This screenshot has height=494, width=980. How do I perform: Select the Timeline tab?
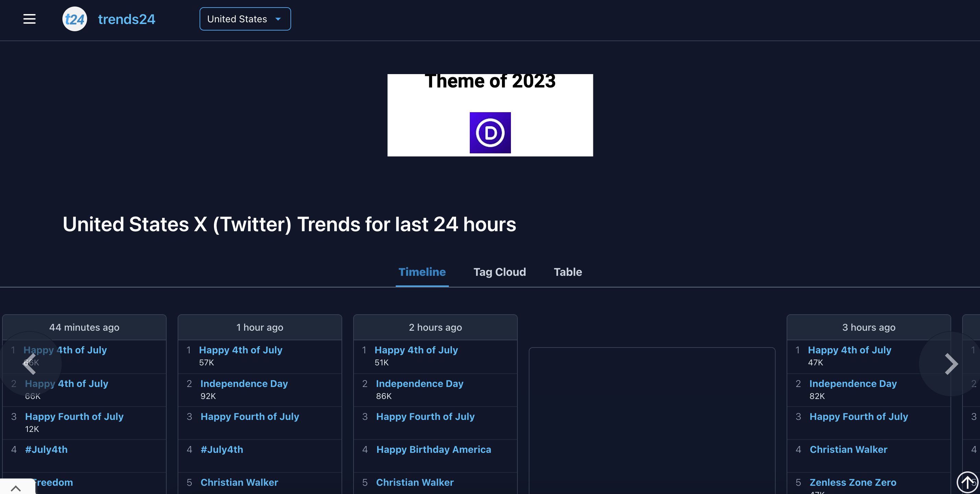(x=422, y=272)
